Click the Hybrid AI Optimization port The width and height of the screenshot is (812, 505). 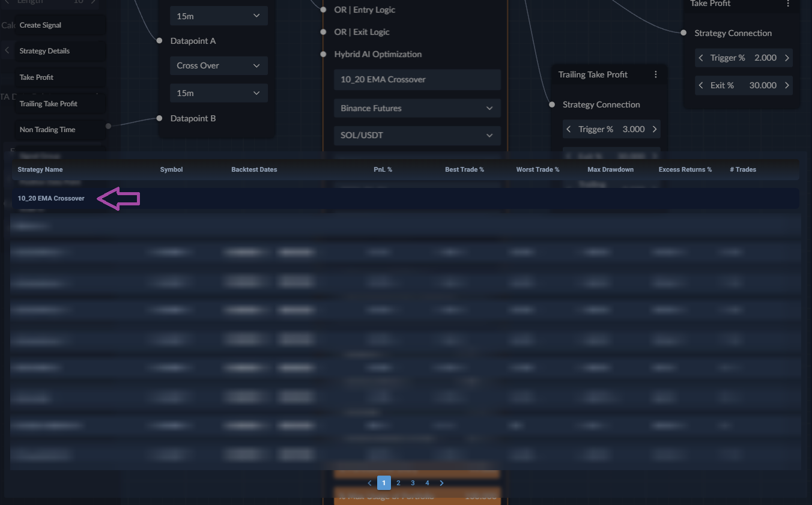323,54
